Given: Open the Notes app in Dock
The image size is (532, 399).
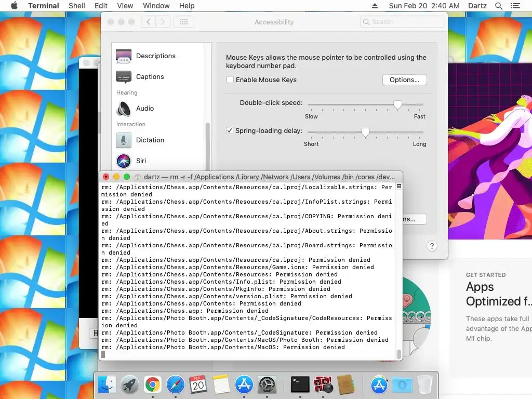Looking at the screenshot, I should click(221, 385).
